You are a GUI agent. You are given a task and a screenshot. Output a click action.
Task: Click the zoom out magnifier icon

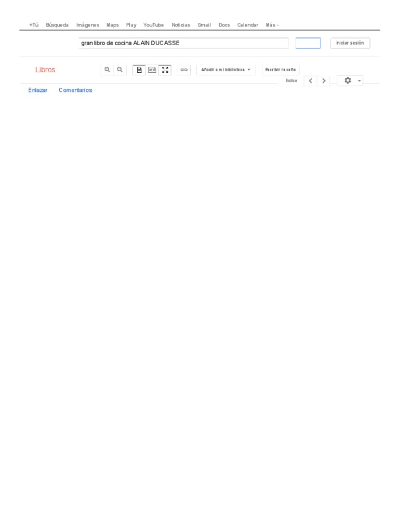120,70
